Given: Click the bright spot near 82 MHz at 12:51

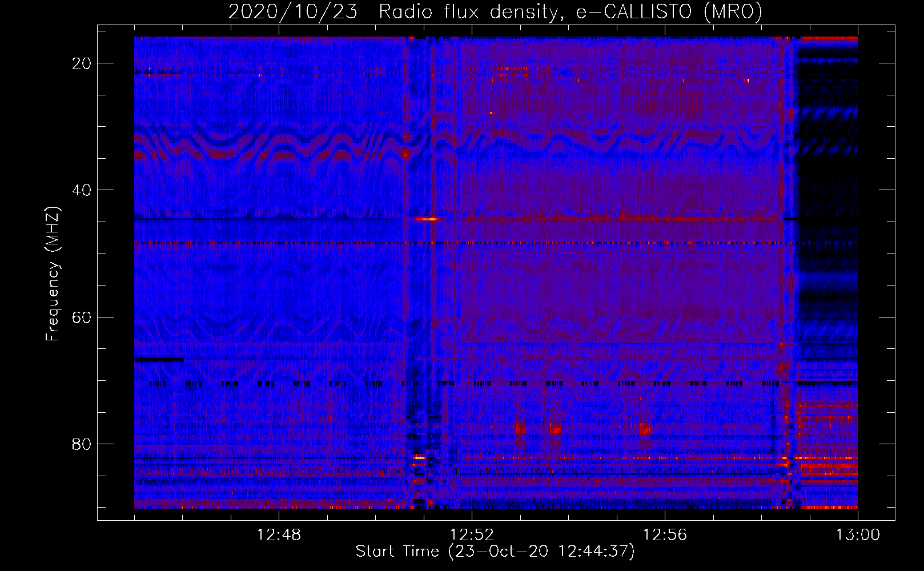Looking at the screenshot, I should click(420, 457).
